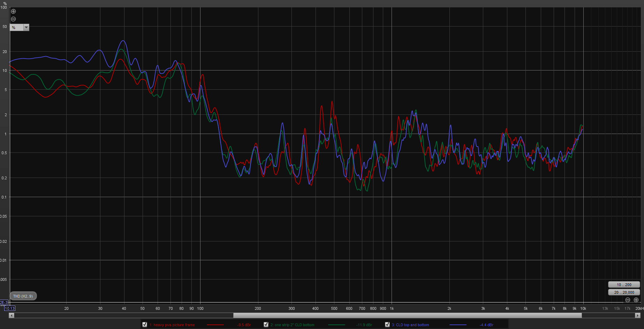Click the -4.4 dBr value
The width and height of the screenshot is (644, 329).
pyautogui.click(x=486, y=325)
